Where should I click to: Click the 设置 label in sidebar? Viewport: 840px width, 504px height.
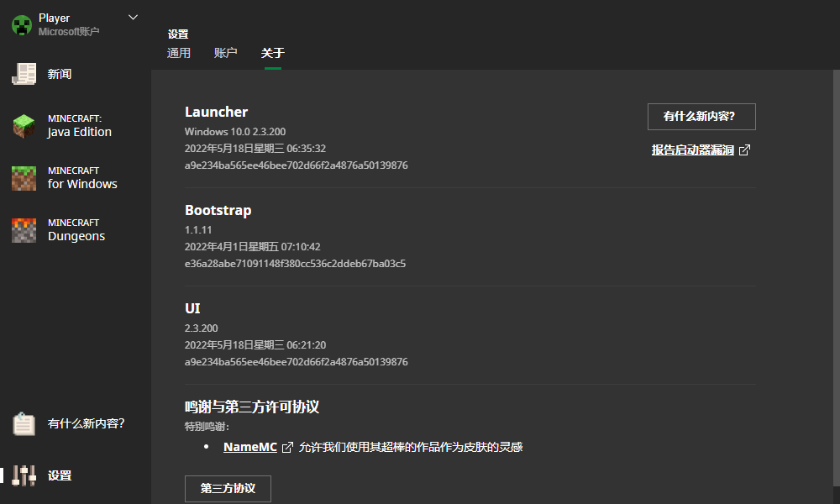click(60, 475)
